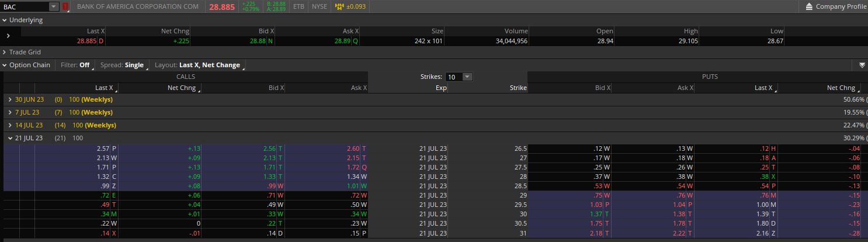Expand the 7 JUL 23 weeklys expiration
Screen dimensions: 868x242
coord(10,112)
